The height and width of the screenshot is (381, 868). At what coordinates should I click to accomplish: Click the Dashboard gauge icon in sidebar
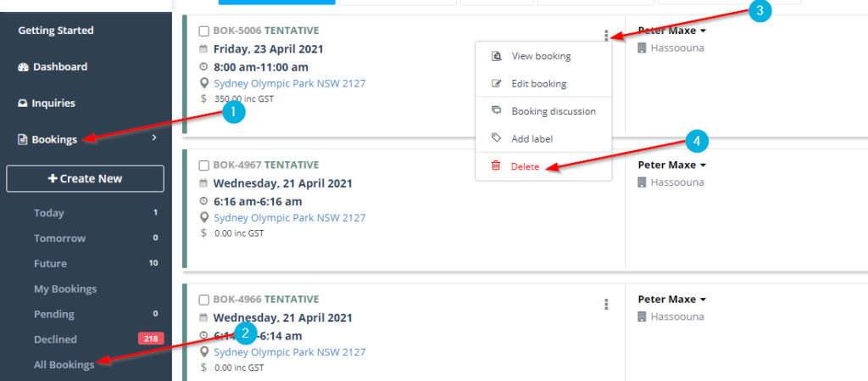[x=23, y=67]
